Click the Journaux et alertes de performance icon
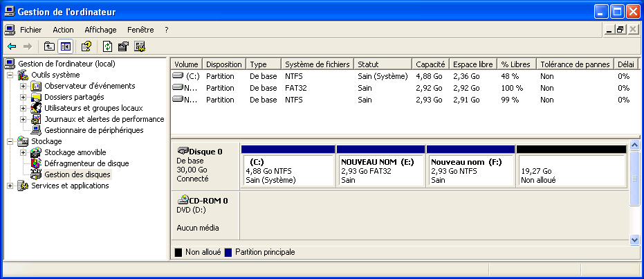The height and width of the screenshot is (279, 644). pyautogui.click(x=36, y=119)
